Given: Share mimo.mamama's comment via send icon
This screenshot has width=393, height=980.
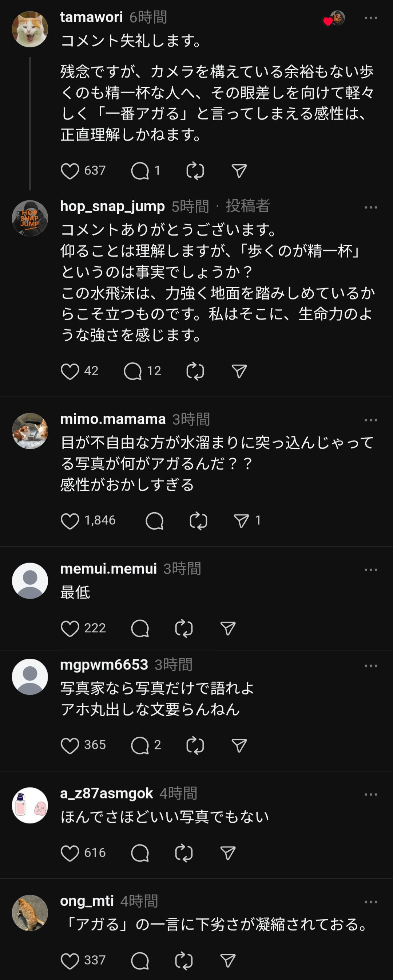Looking at the screenshot, I should 241,521.
